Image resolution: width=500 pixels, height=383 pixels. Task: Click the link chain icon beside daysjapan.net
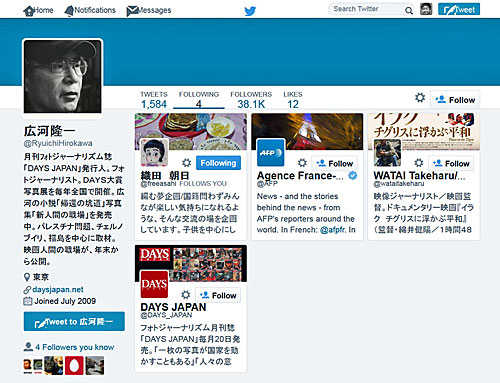27,290
